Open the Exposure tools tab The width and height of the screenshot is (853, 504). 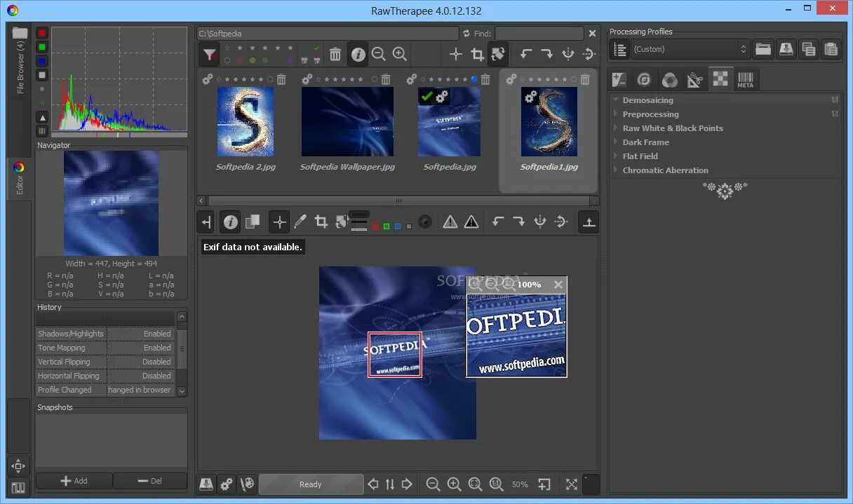619,80
